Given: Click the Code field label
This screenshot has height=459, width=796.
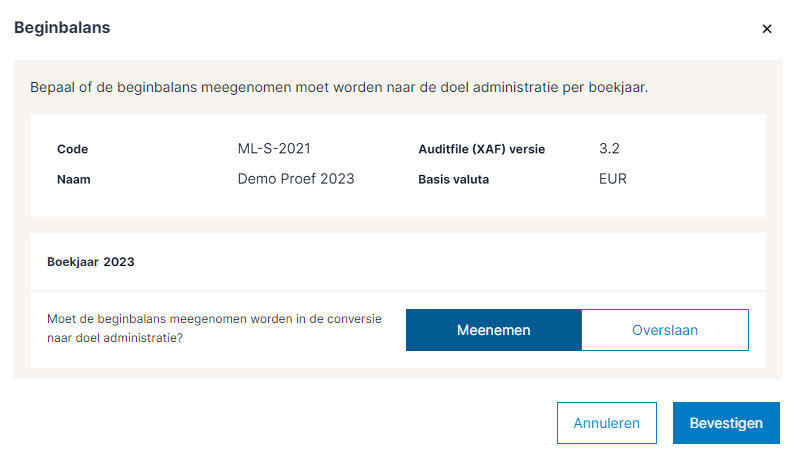Looking at the screenshot, I should [x=73, y=149].
